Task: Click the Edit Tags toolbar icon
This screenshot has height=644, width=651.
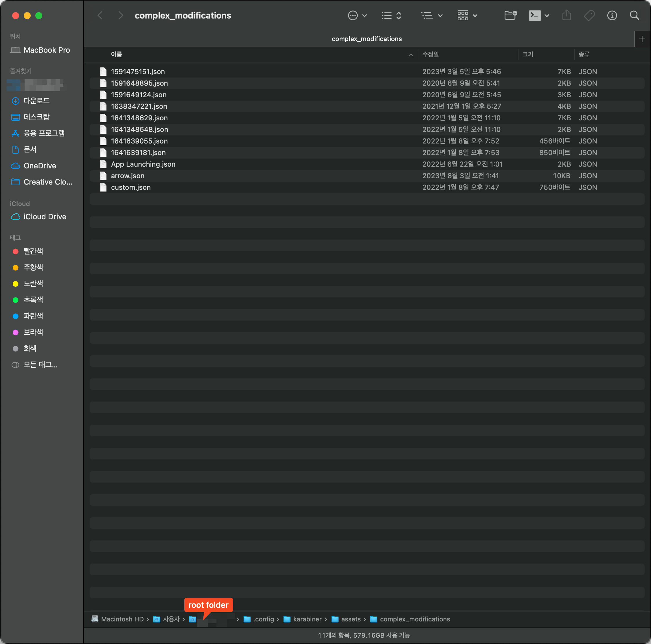Action: [x=589, y=16]
